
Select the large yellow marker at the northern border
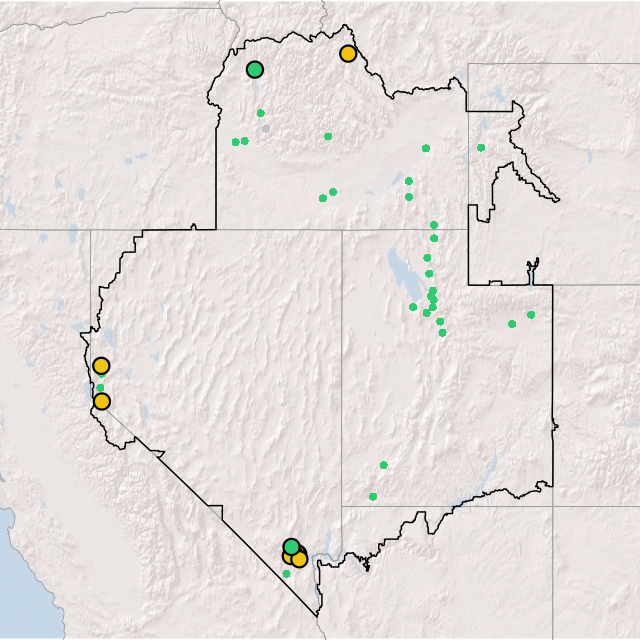tap(348, 53)
